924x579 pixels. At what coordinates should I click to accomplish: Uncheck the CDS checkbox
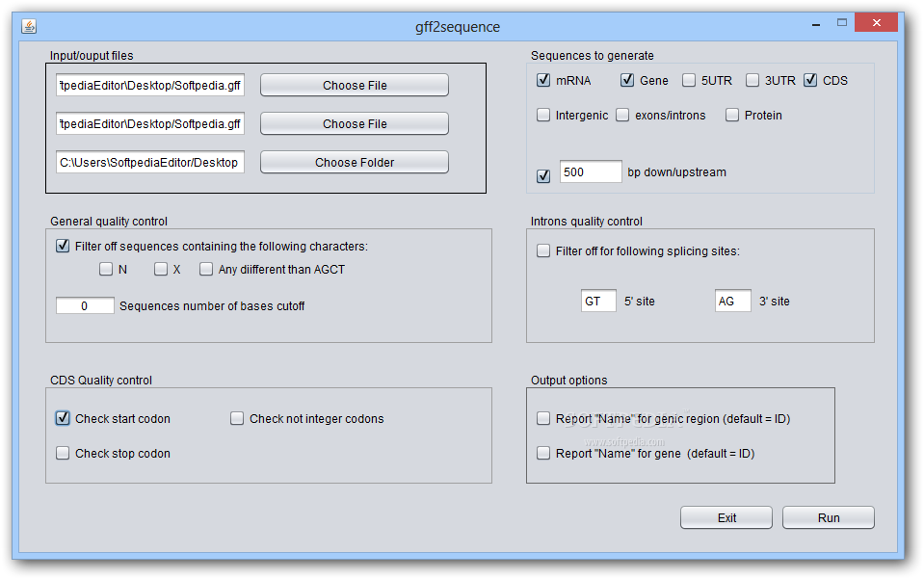point(810,80)
